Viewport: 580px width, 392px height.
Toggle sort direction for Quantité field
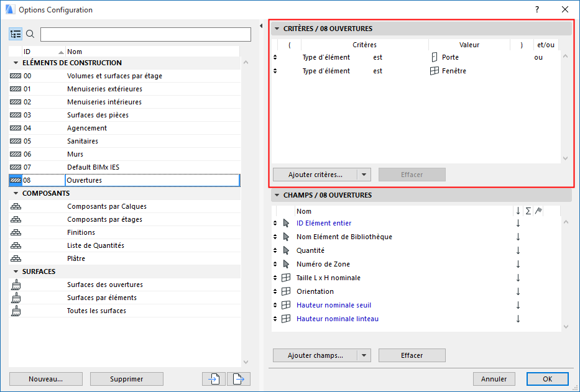tap(518, 250)
